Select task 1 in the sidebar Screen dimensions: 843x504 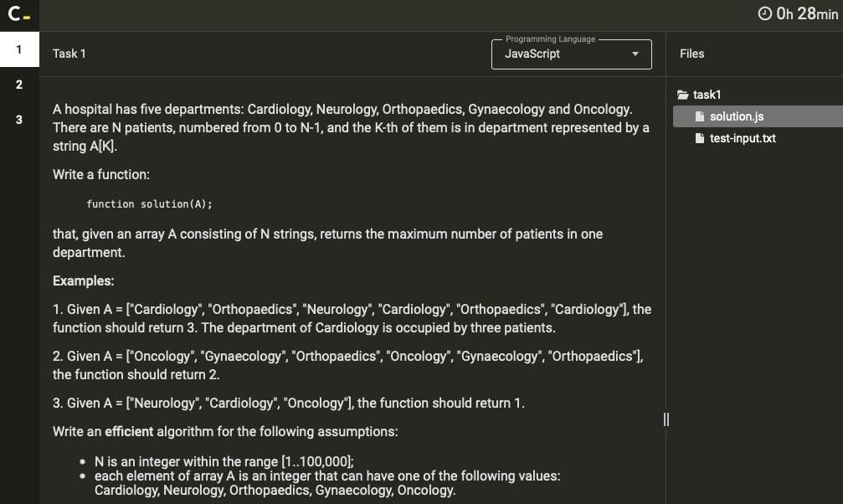click(x=18, y=49)
